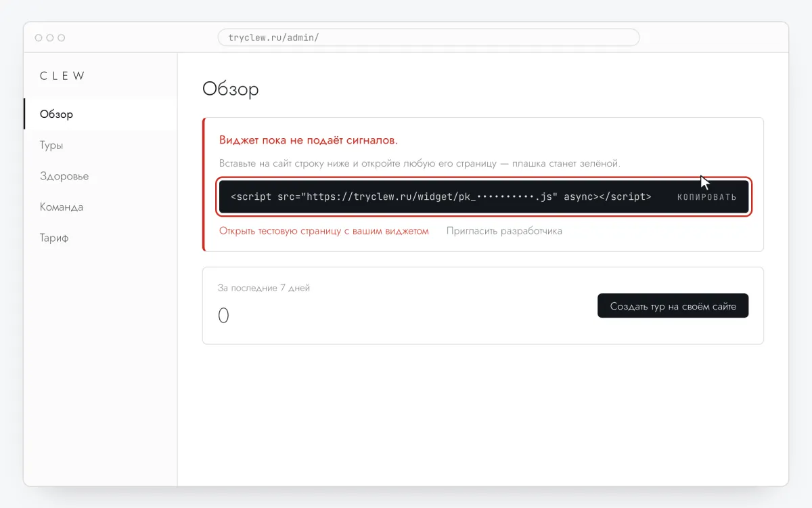Click Создать тур на своём сайте button
Viewport: 812px width, 508px height.
click(x=673, y=306)
